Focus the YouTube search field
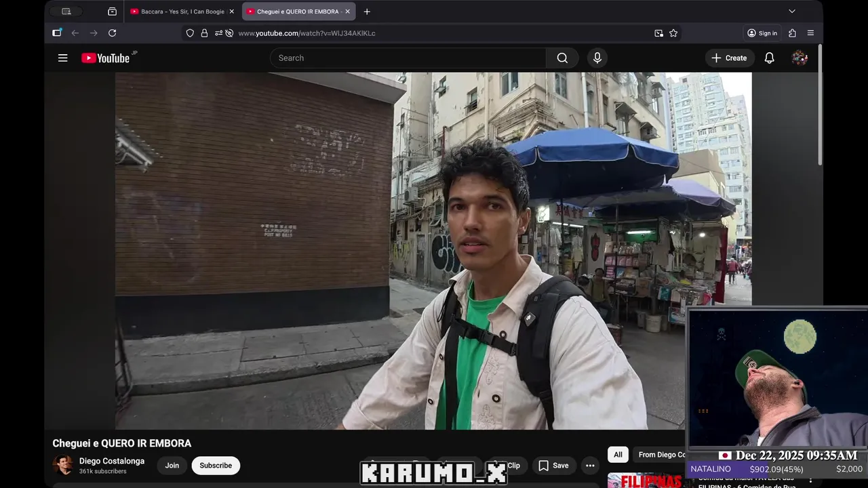 (408, 58)
